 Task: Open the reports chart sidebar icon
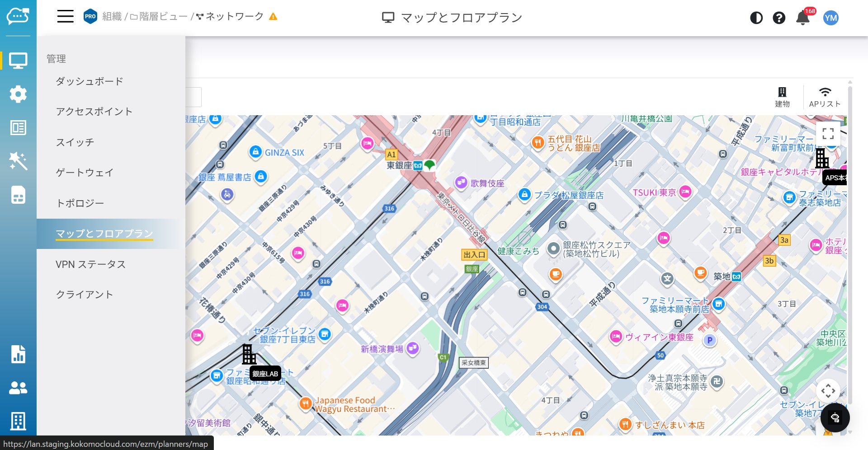click(x=18, y=354)
